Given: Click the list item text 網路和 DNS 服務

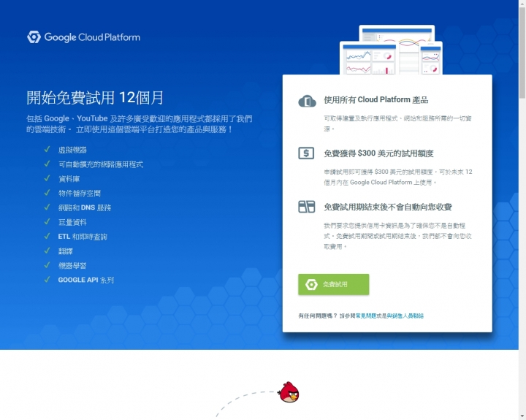Looking at the screenshot, I should [85, 207].
